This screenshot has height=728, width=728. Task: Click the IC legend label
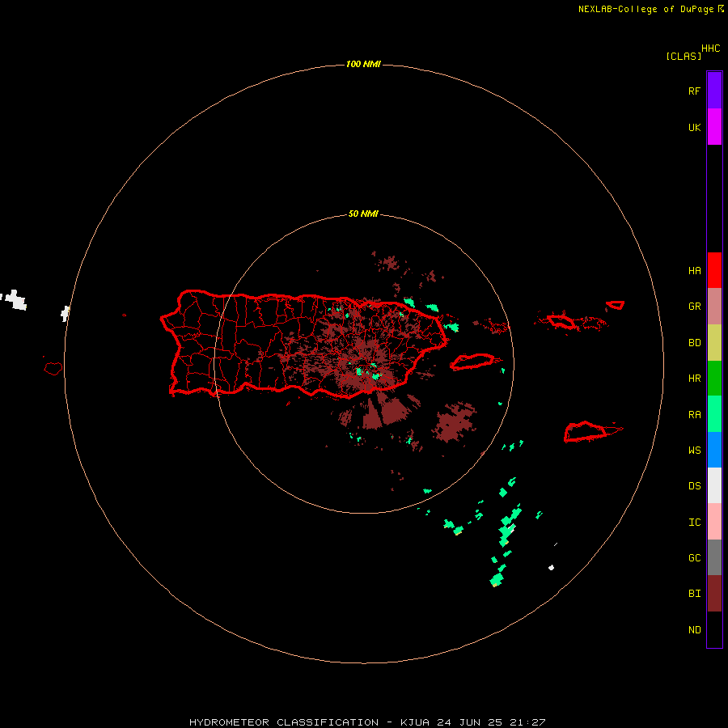coord(694,523)
